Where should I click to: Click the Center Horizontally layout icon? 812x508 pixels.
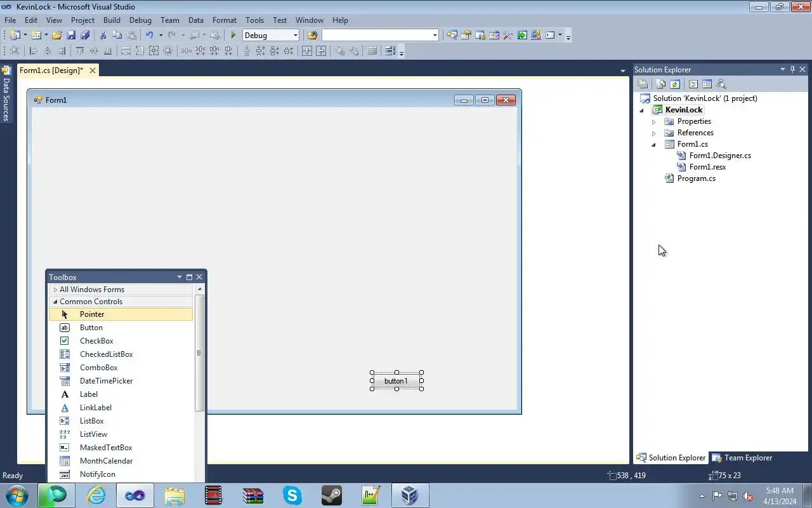click(x=307, y=51)
